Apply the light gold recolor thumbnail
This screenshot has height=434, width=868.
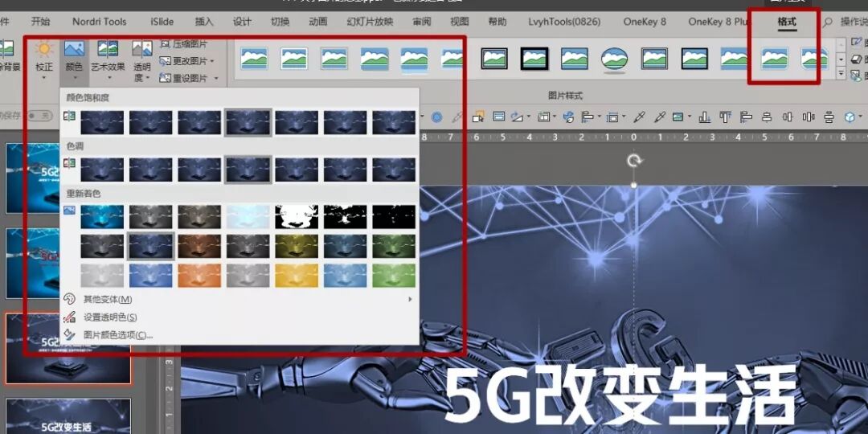(x=297, y=276)
